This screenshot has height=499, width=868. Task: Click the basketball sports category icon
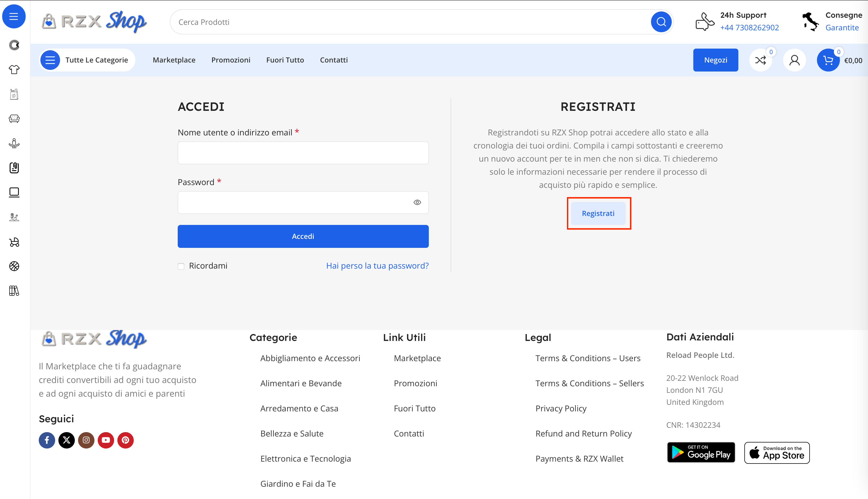point(14,266)
